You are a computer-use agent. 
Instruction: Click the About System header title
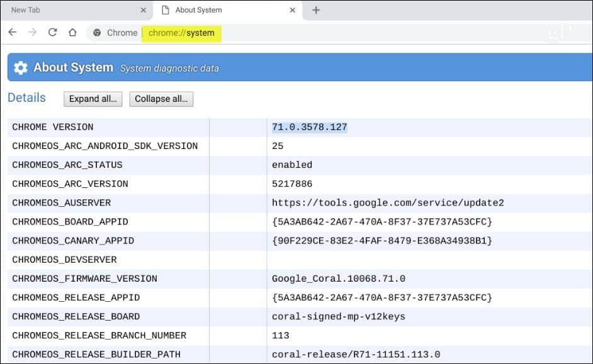point(74,67)
